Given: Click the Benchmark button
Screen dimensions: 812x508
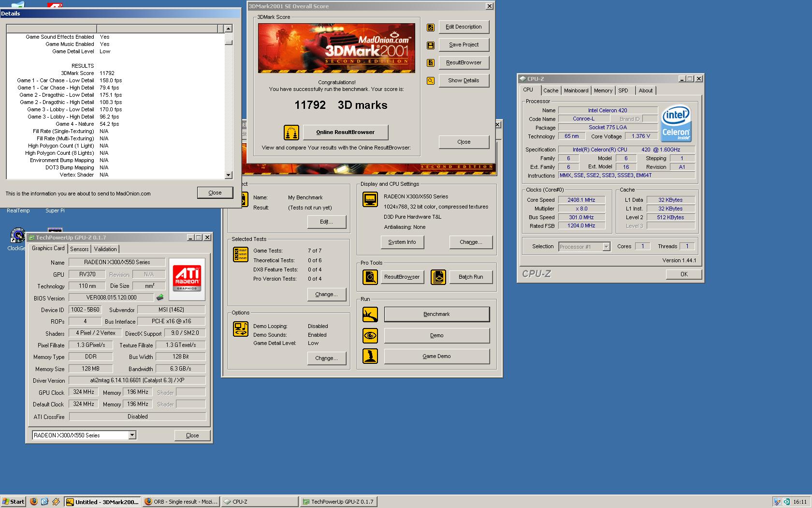Looking at the screenshot, I should [437, 314].
